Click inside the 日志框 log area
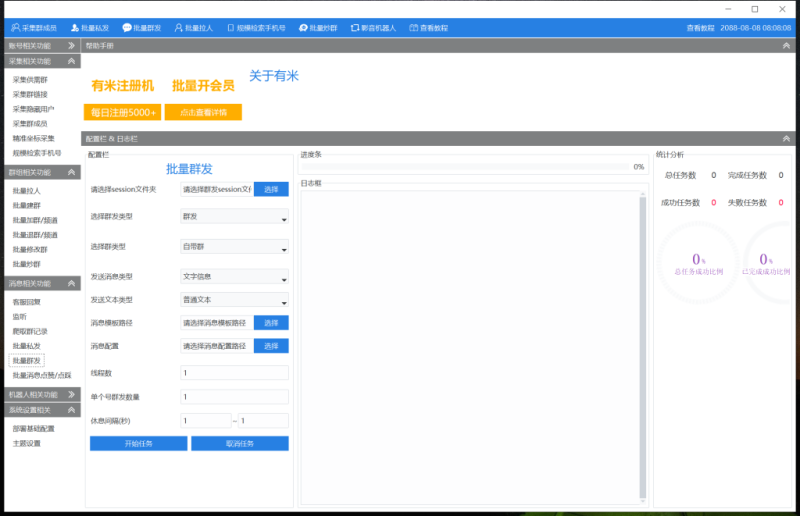800x516 pixels. click(x=470, y=347)
